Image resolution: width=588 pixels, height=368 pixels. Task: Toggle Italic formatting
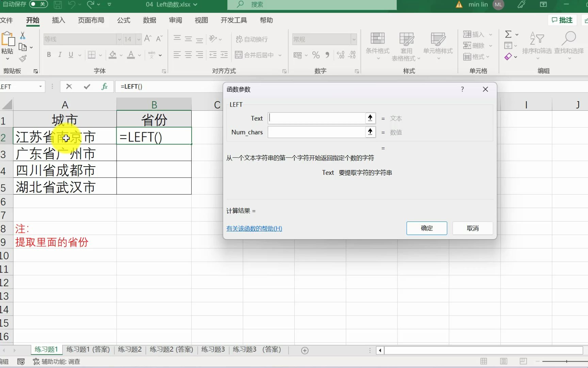click(x=60, y=55)
